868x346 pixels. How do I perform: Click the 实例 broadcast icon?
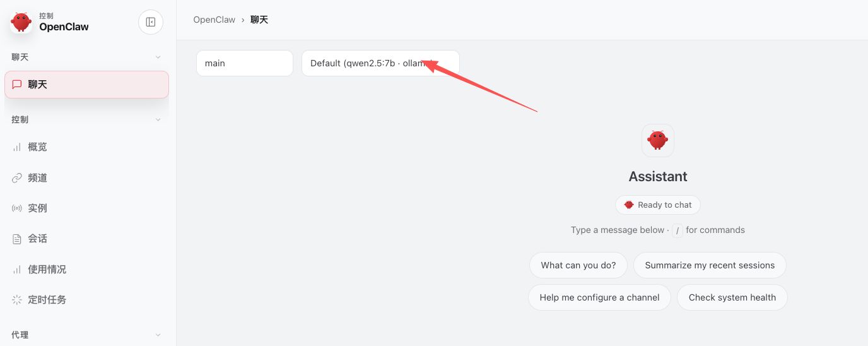tap(17, 208)
